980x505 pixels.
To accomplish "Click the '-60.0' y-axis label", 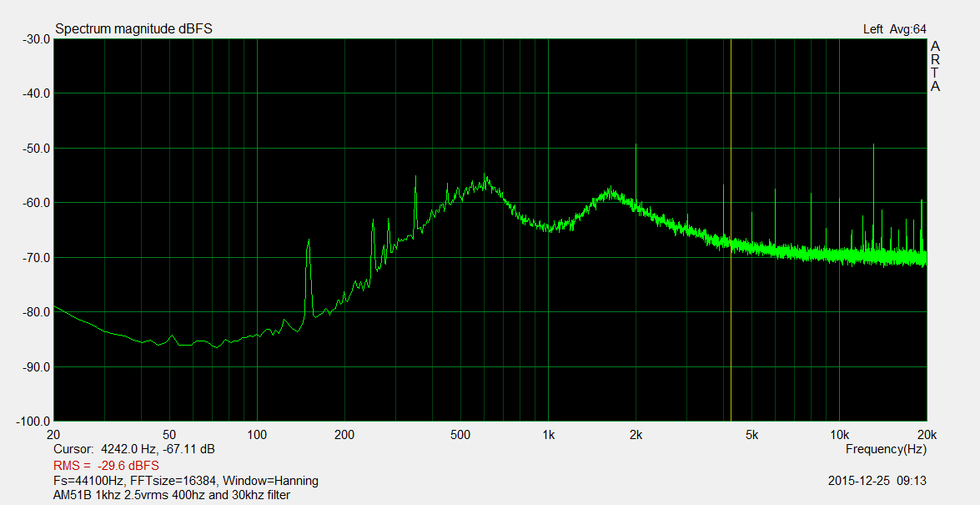I will point(35,203).
